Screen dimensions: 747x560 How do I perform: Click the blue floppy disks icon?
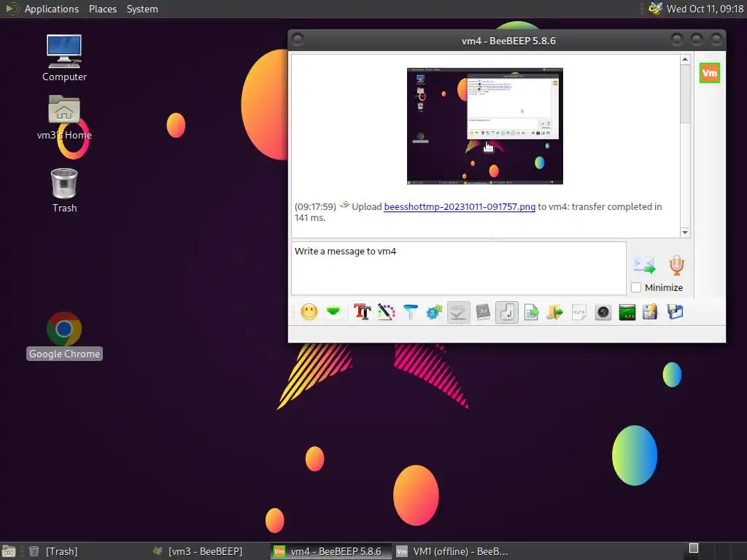coord(675,312)
